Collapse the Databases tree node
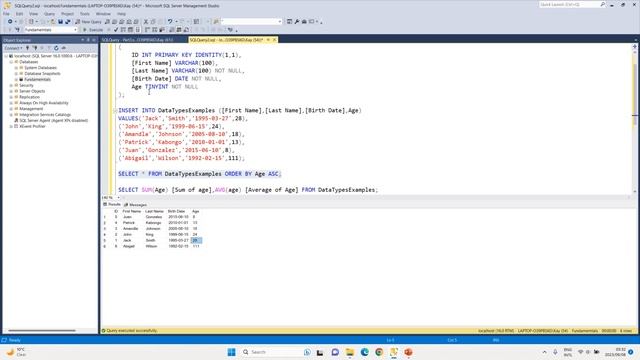 click(x=11, y=62)
